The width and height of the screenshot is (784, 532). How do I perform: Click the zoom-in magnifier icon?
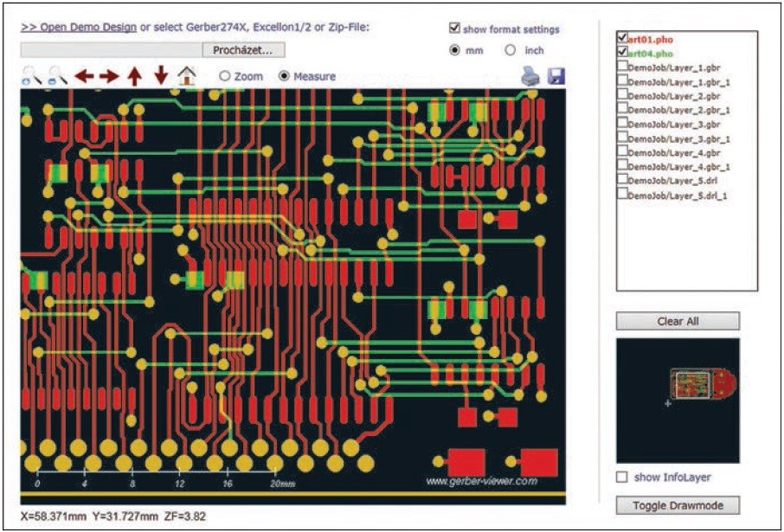[x=31, y=76]
